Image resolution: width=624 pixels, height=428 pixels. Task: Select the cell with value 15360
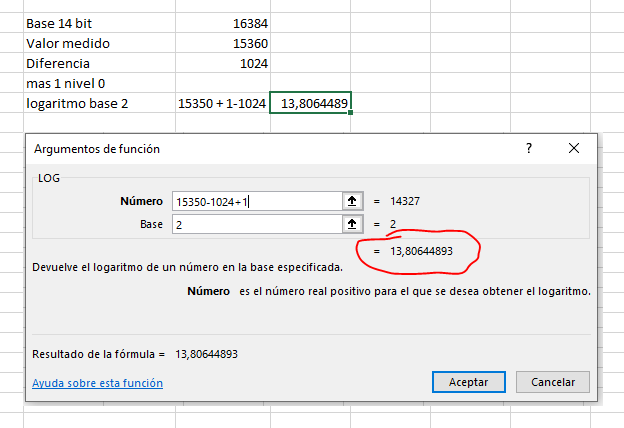[222, 43]
